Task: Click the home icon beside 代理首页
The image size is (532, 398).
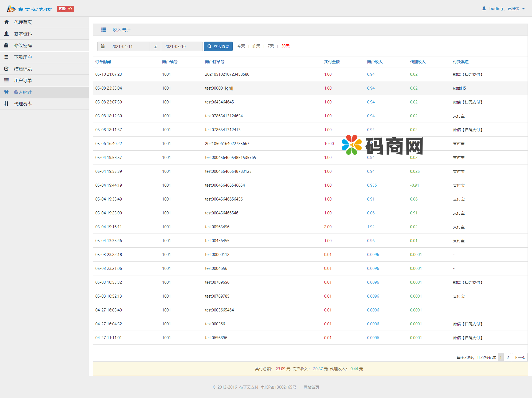Action: [x=7, y=22]
